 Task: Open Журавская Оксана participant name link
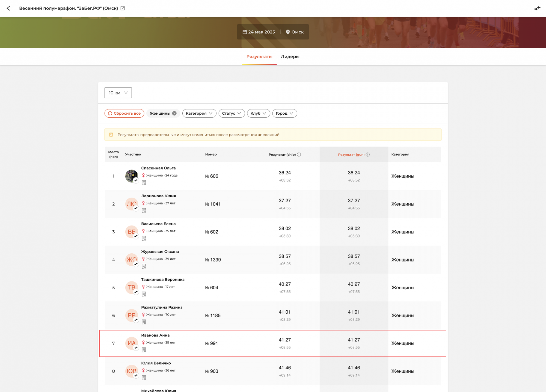160,252
